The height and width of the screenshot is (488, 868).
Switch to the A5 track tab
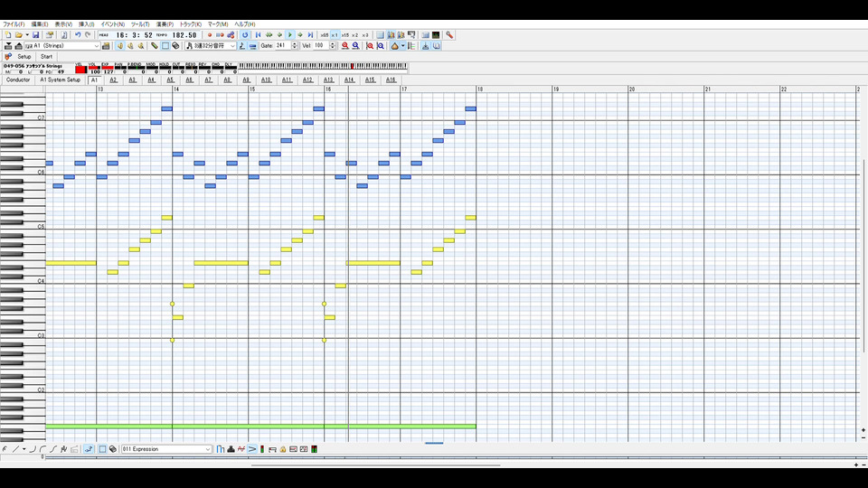pyautogui.click(x=171, y=80)
